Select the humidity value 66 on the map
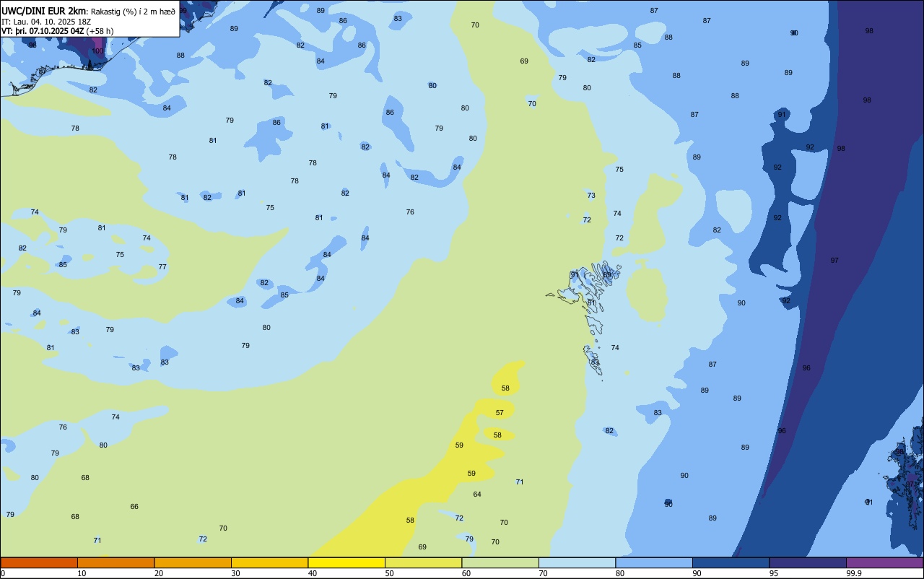Screen dimensions: 924x579 click(134, 507)
